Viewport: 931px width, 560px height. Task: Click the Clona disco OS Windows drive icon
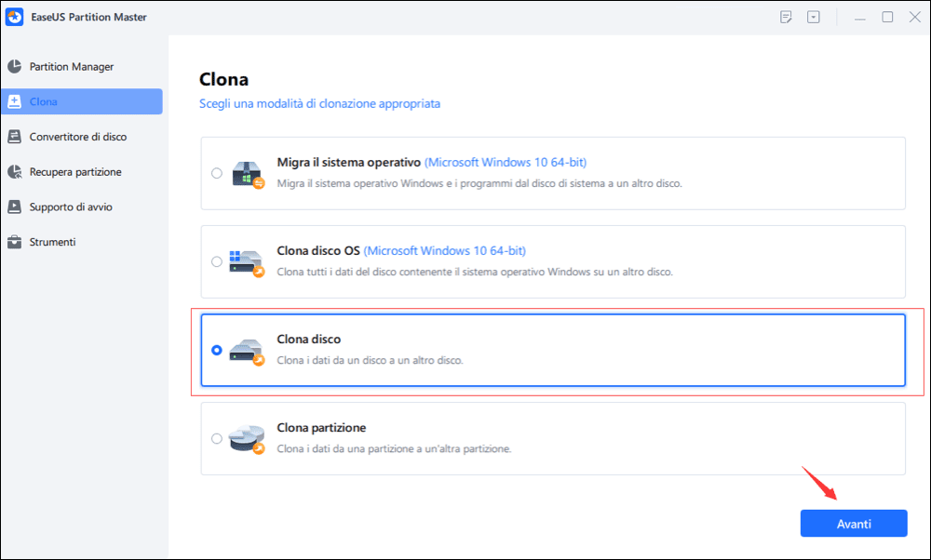click(247, 263)
